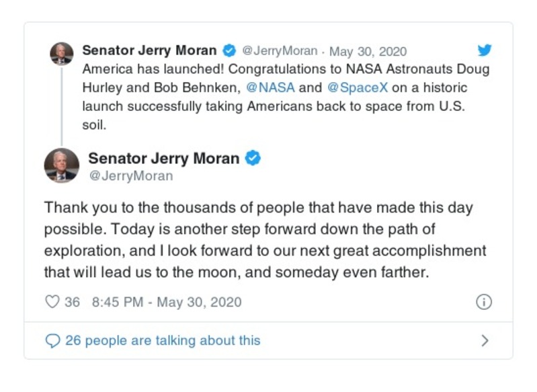Like the tweet with the heart icon
Viewport: 537px width, 392px height.
52,303
